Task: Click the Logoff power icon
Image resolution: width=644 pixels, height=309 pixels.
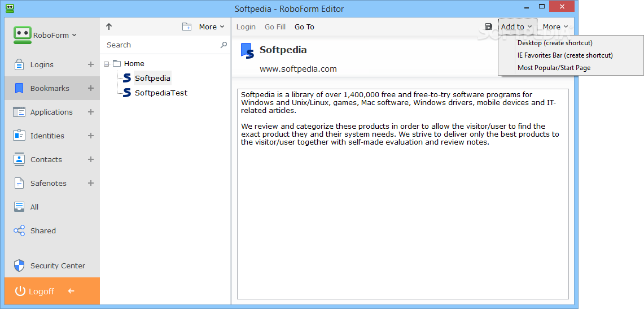Action: [20, 291]
